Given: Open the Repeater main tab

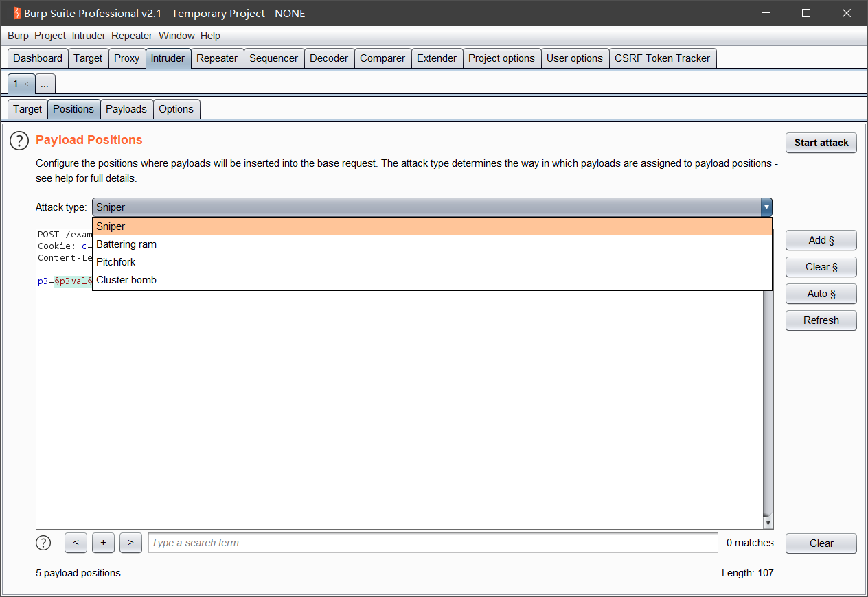Looking at the screenshot, I should click(217, 58).
